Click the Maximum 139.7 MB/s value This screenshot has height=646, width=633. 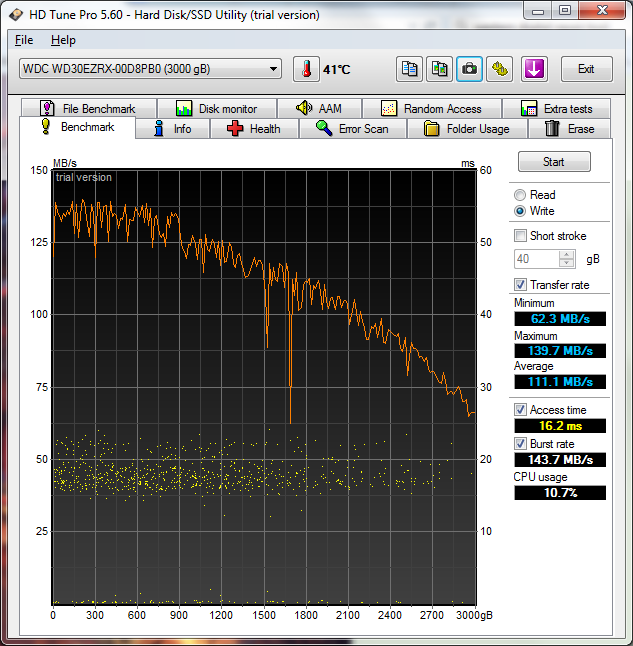560,351
